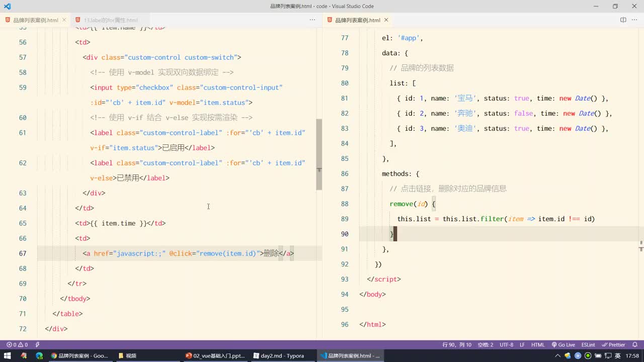644x362 pixels.
Task: Click the lightning bolt status bar icon
Action: [x=37, y=345]
